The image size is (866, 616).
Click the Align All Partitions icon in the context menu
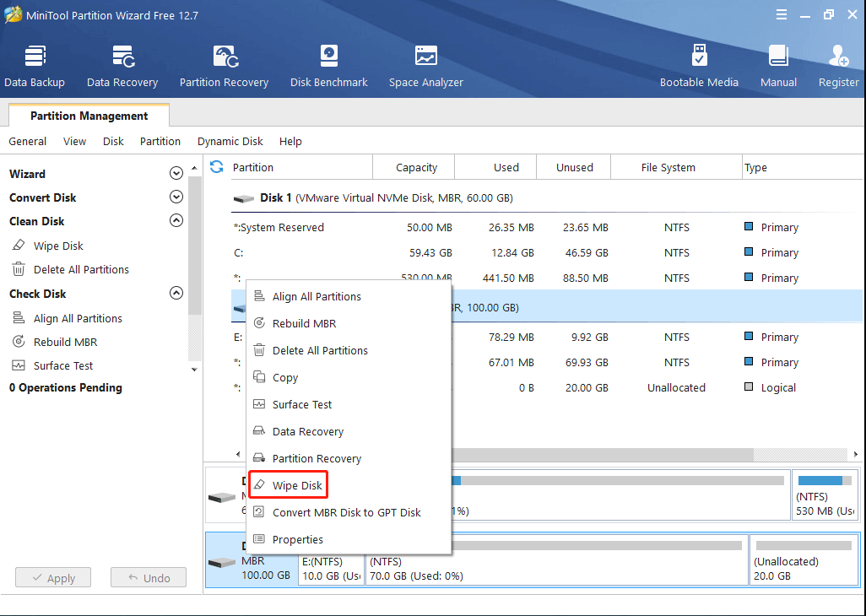click(x=259, y=296)
